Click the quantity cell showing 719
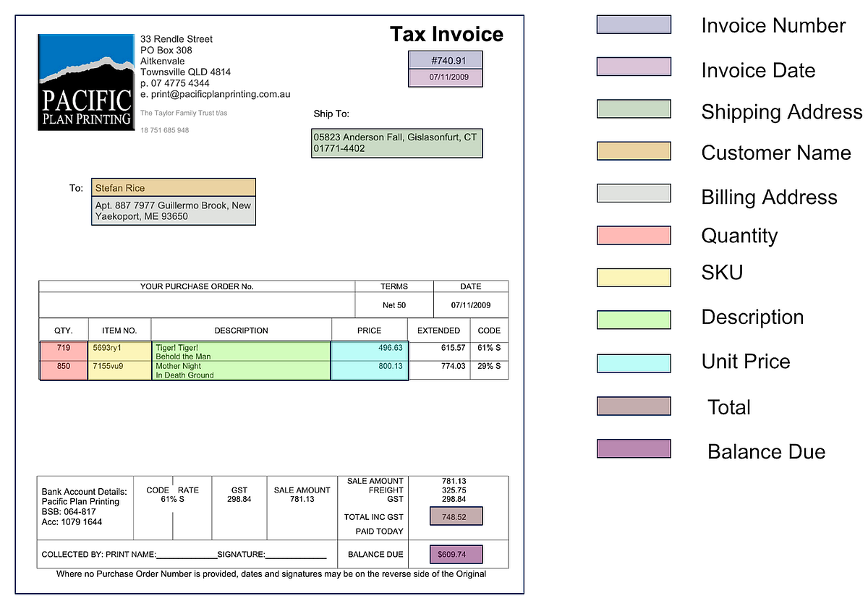 pyautogui.click(x=63, y=349)
